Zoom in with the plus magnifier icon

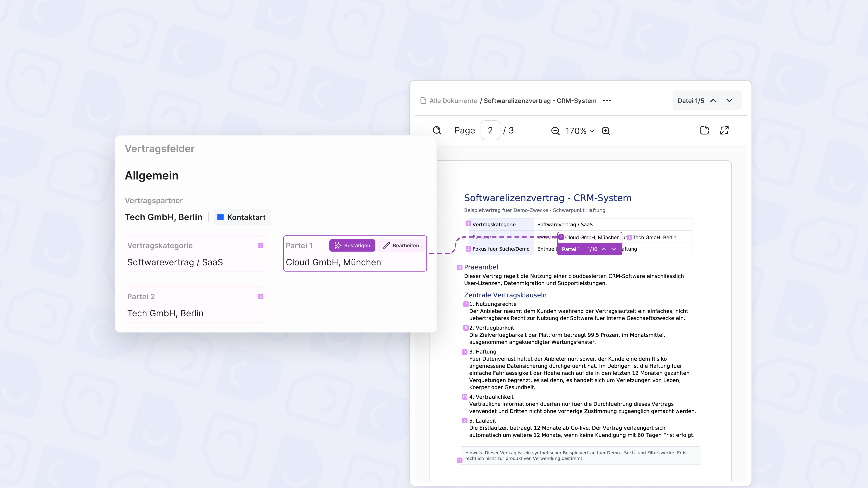[606, 131]
